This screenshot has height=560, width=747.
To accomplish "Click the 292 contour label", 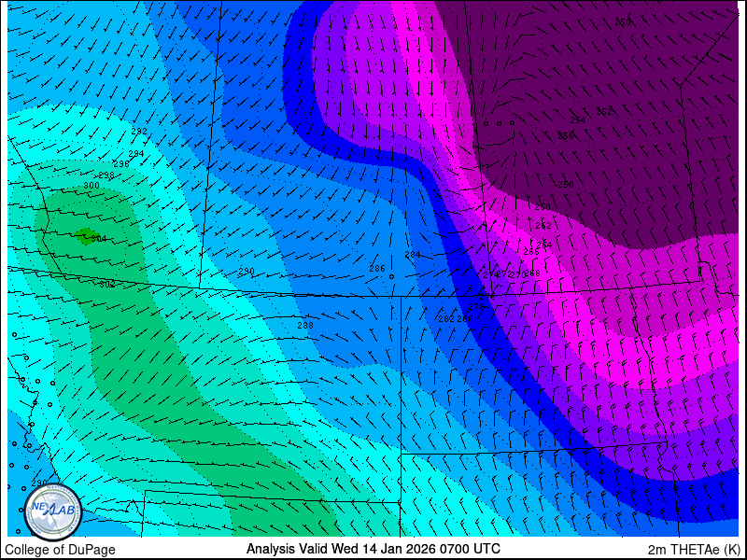I will (139, 131).
